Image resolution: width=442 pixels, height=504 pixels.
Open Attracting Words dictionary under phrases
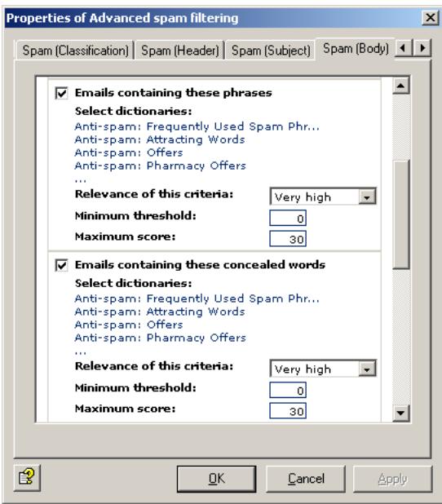(x=160, y=139)
